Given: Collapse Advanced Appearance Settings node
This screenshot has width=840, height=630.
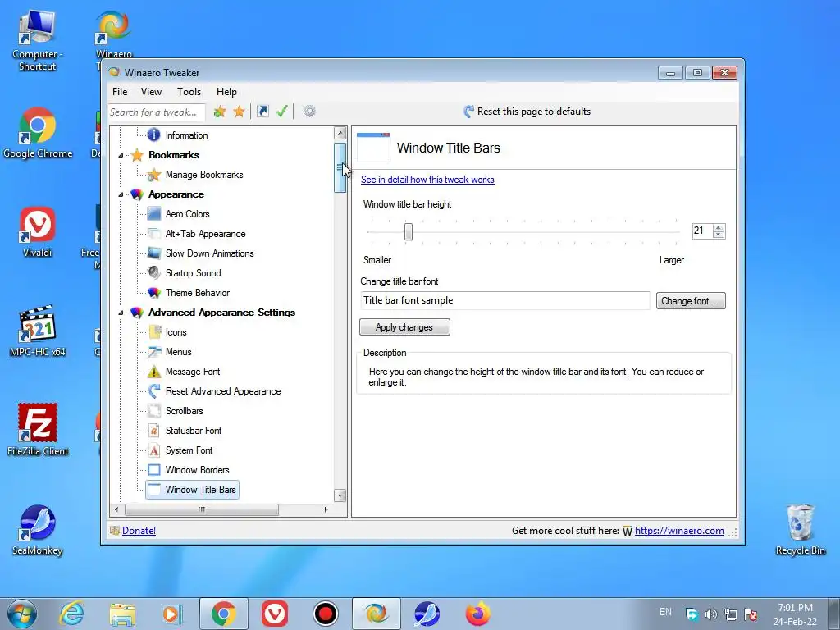Looking at the screenshot, I should point(121,313).
